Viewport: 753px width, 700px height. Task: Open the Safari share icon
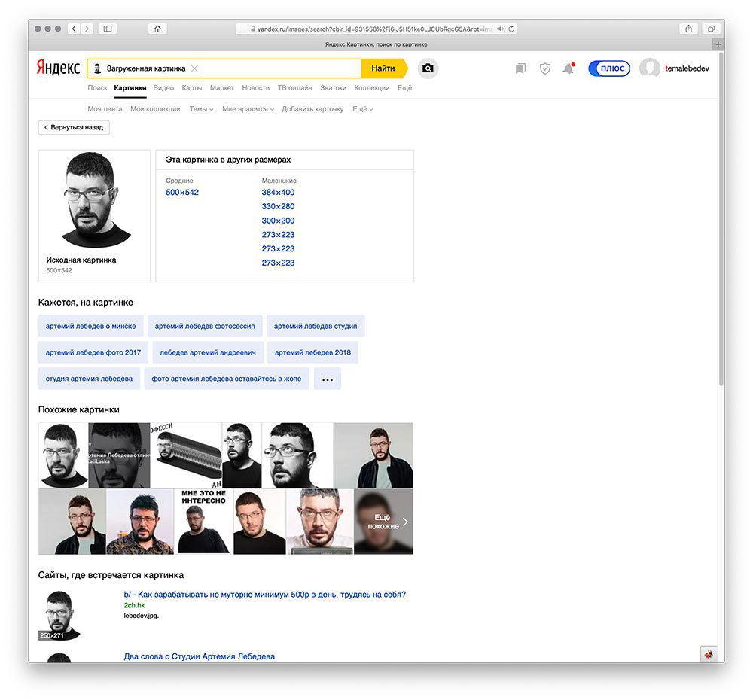(x=689, y=29)
